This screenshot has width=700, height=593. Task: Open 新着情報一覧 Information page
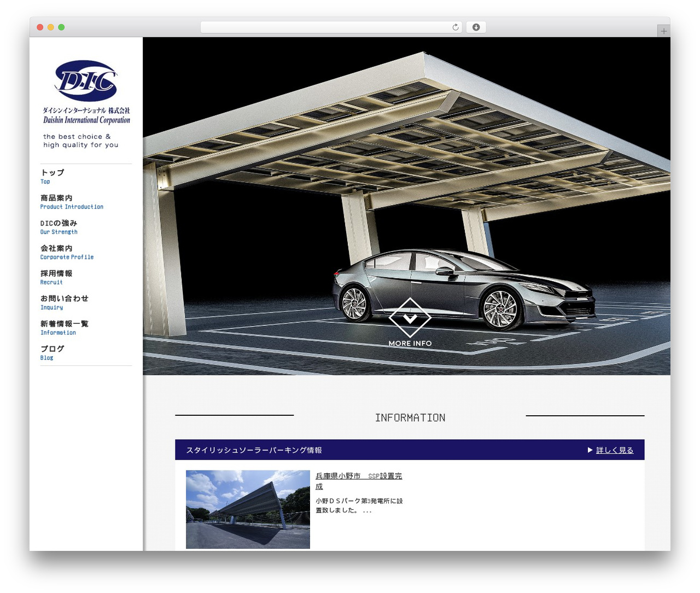point(64,328)
